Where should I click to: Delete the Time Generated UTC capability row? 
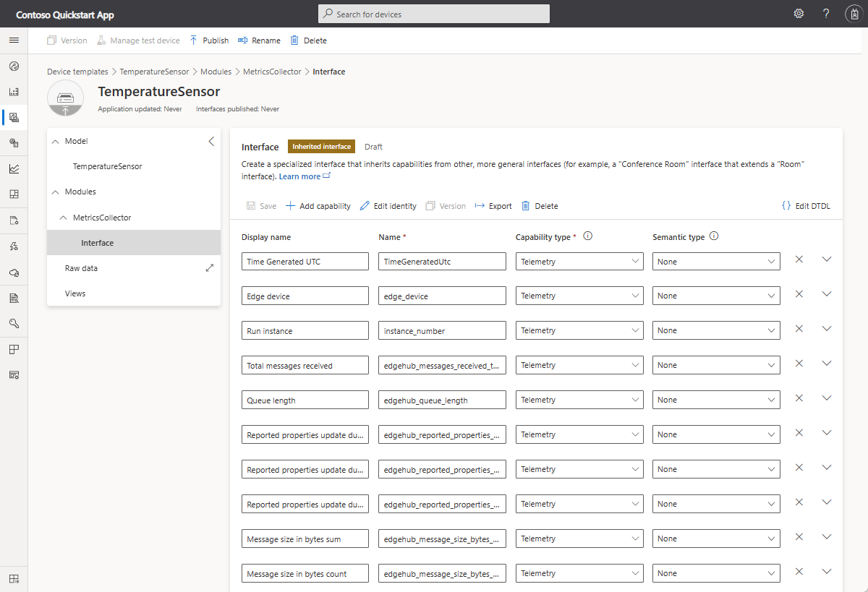pos(799,259)
